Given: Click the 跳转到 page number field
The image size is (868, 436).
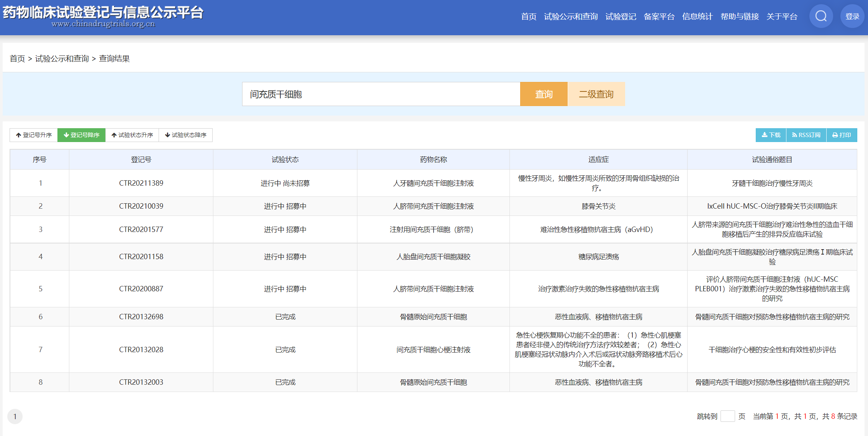Looking at the screenshot, I should coord(727,416).
